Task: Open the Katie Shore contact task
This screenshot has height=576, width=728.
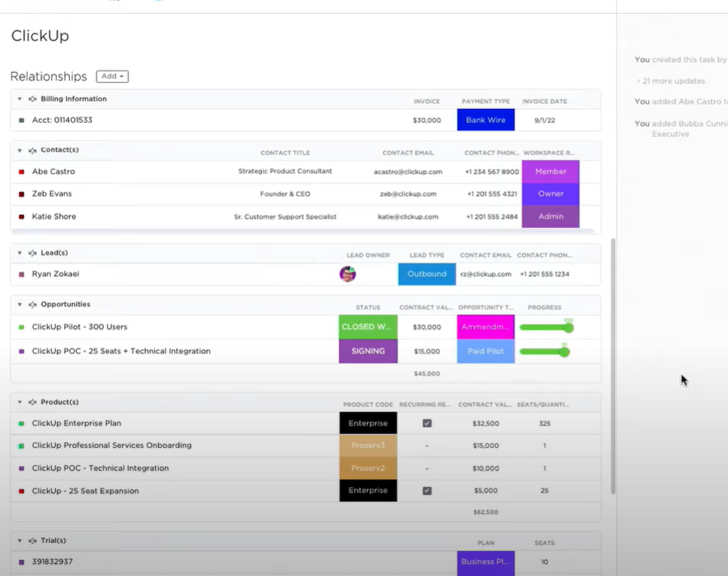Action: (x=54, y=217)
